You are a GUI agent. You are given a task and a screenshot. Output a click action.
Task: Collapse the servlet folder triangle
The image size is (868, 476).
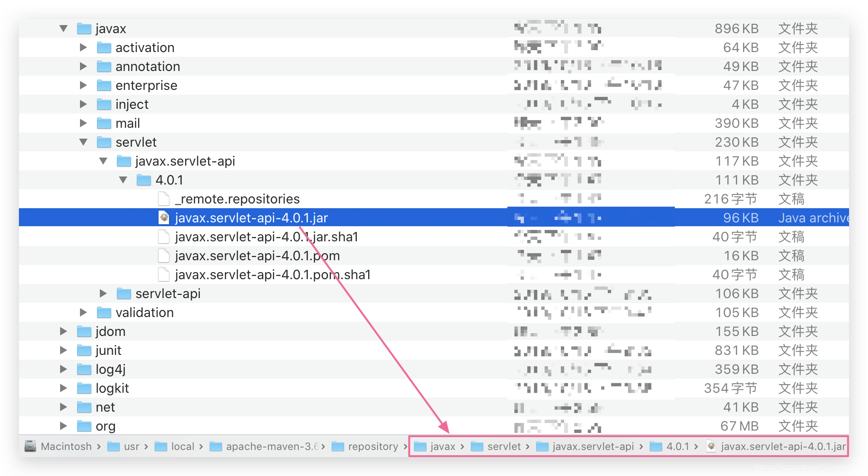pyautogui.click(x=83, y=142)
